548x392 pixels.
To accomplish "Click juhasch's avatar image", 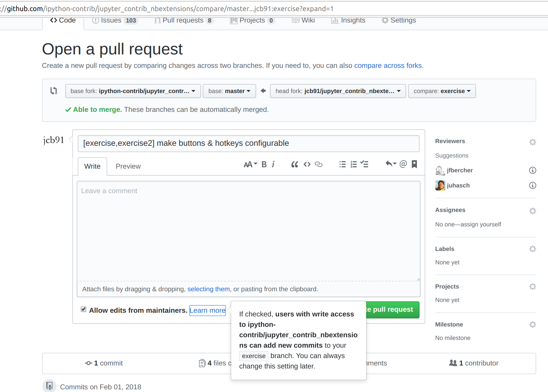I will click(440, 185).
